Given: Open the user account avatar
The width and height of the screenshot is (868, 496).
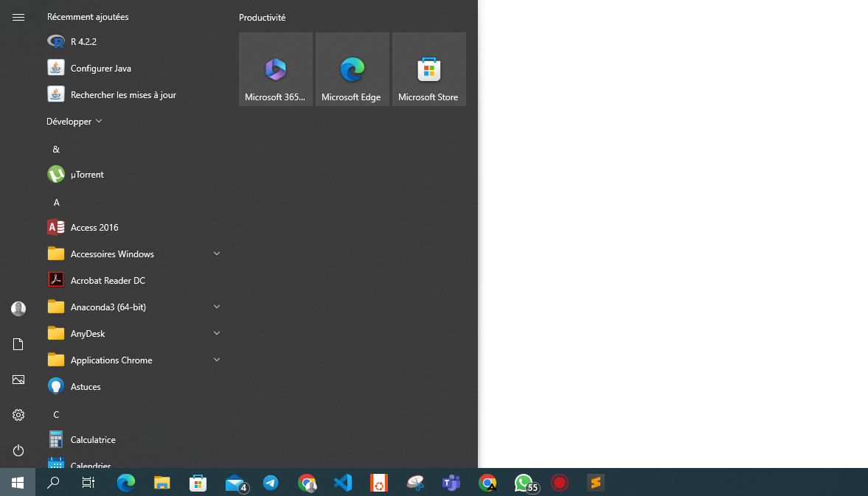Looking at the screenshot, I should pos(18,309).
